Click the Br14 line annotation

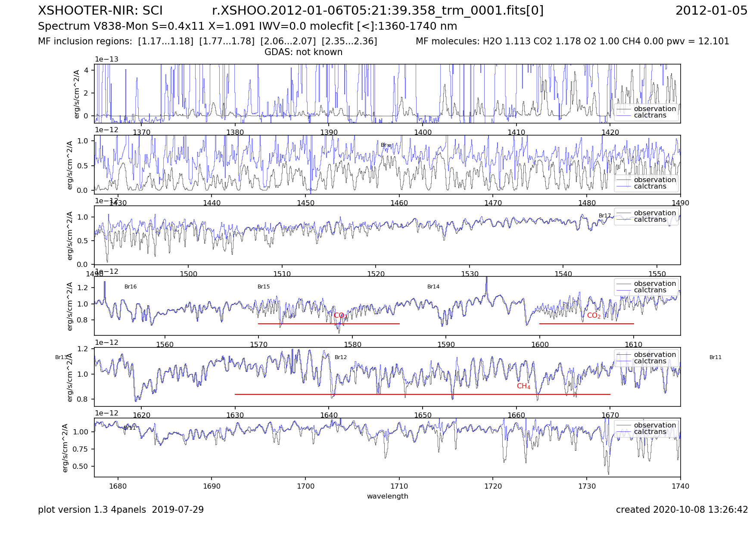point(433,287)
